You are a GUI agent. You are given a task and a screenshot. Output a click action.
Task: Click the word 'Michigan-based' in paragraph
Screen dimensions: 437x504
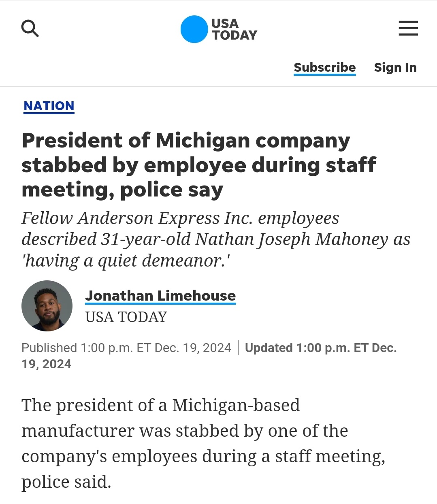(x=236, y=405)
